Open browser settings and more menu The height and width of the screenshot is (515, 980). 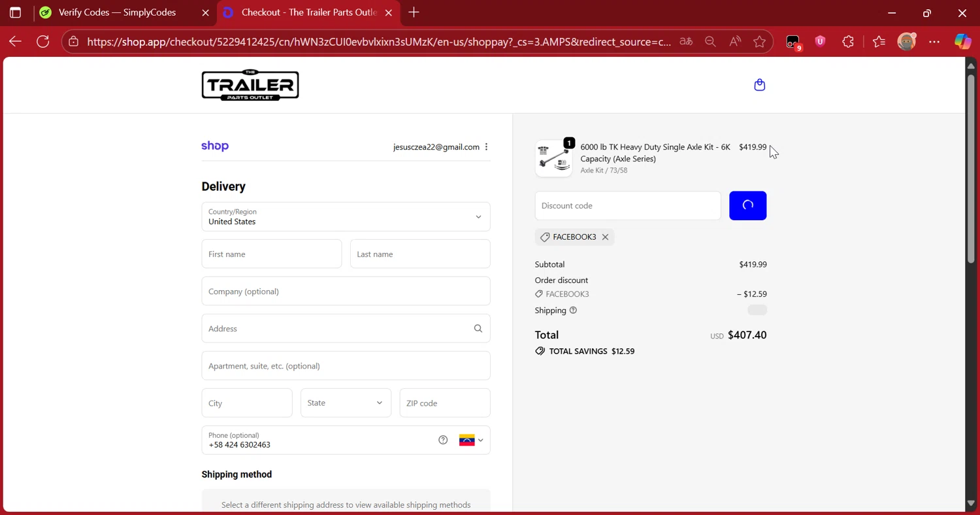click(934, 42)
